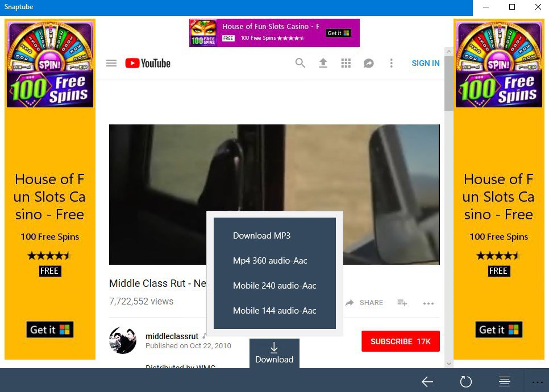Click Get it on the top banner ad
This screenshot has width=549, height=392.
(338, 33)
